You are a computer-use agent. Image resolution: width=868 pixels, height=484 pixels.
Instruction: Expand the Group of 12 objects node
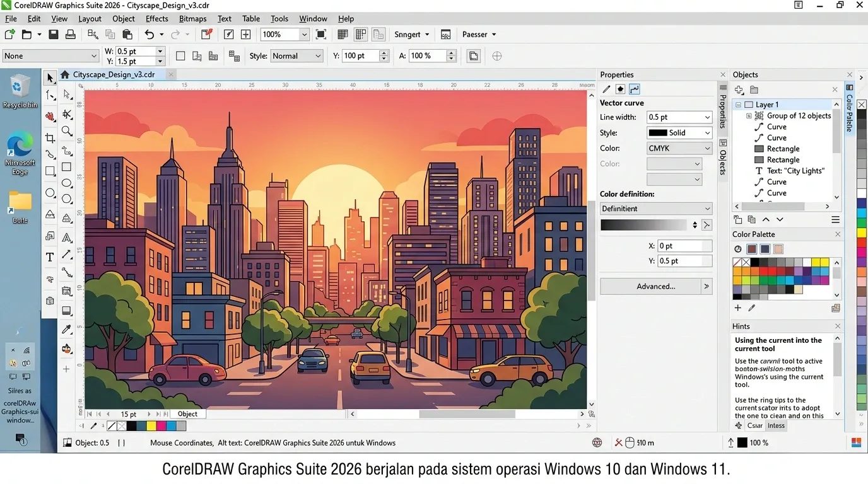[x=749, y=116]
